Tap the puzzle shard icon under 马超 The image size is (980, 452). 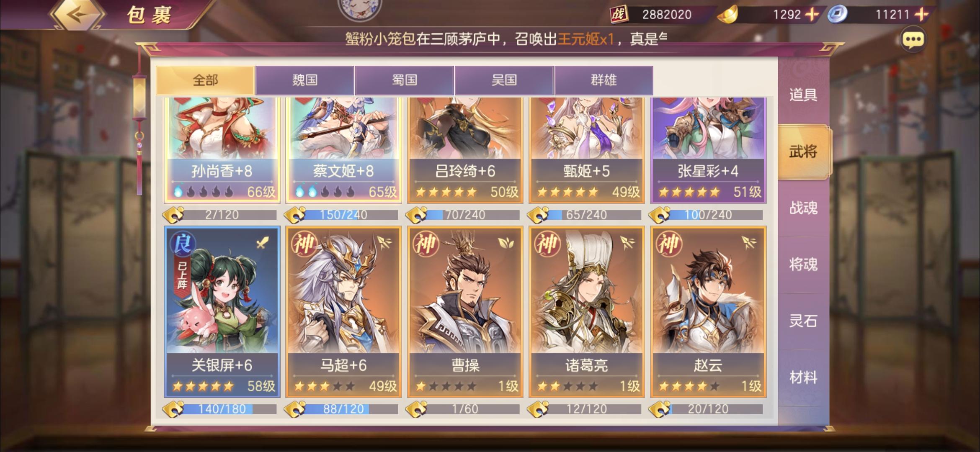295,409
